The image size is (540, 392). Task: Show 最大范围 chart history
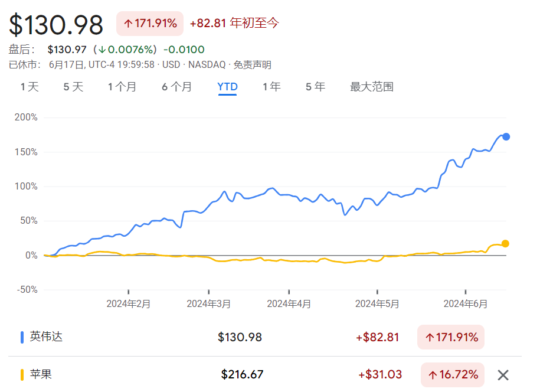[x=371, y=87]
